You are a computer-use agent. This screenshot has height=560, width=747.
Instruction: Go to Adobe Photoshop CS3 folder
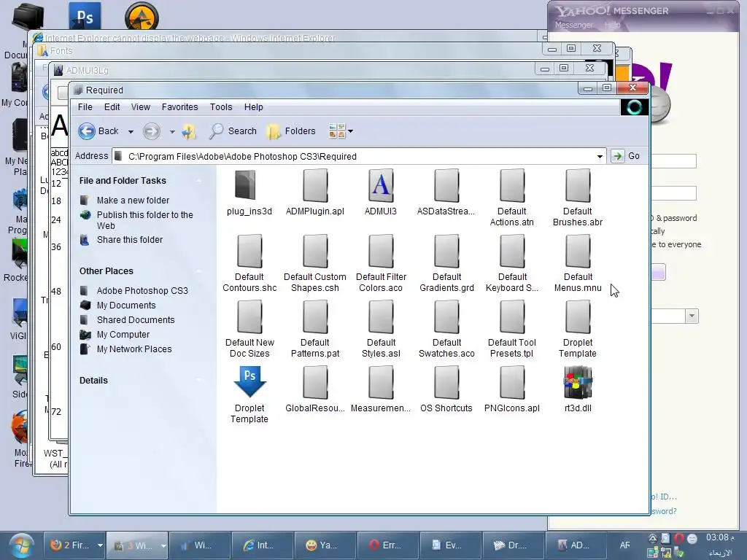coord(142,290)
